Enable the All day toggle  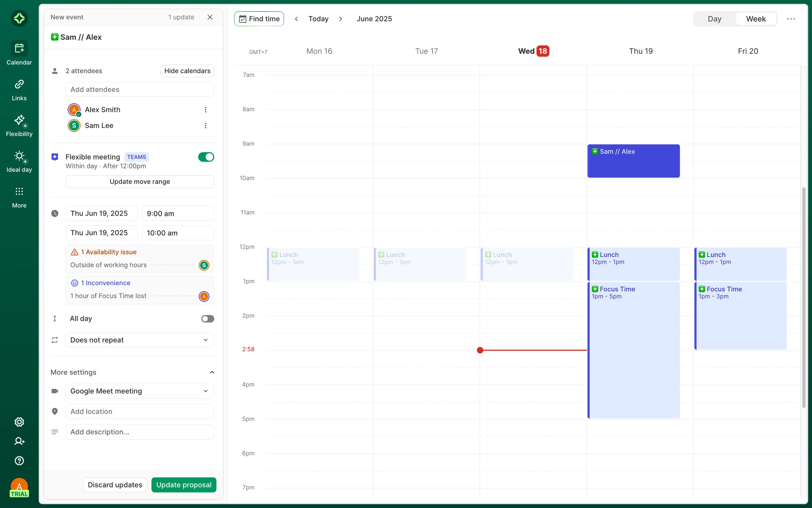point(207,319)
